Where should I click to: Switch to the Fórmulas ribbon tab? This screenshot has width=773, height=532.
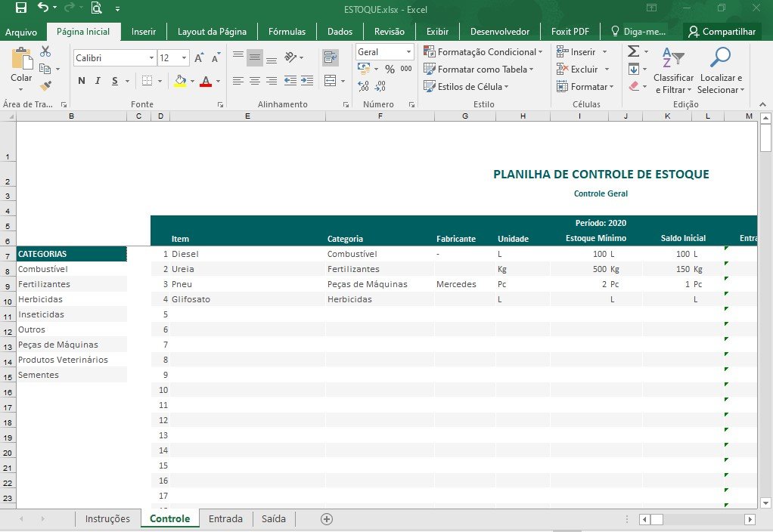coord(287,32)
